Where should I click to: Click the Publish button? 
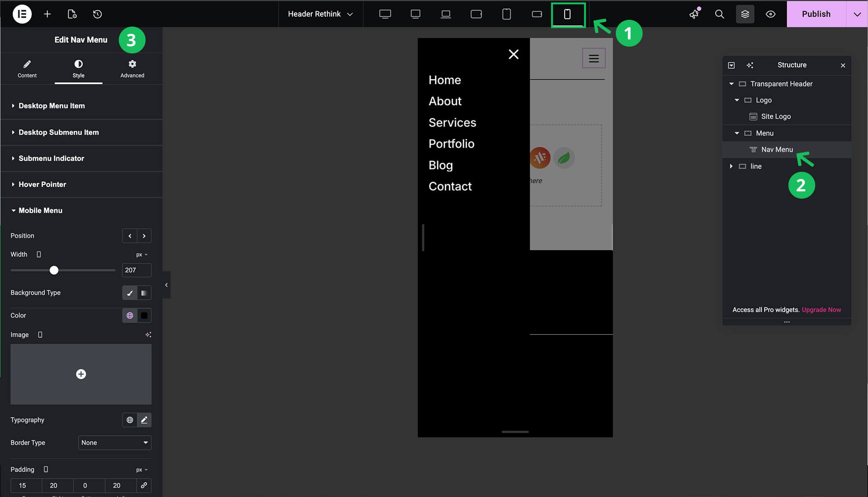(x=816, y=14)
